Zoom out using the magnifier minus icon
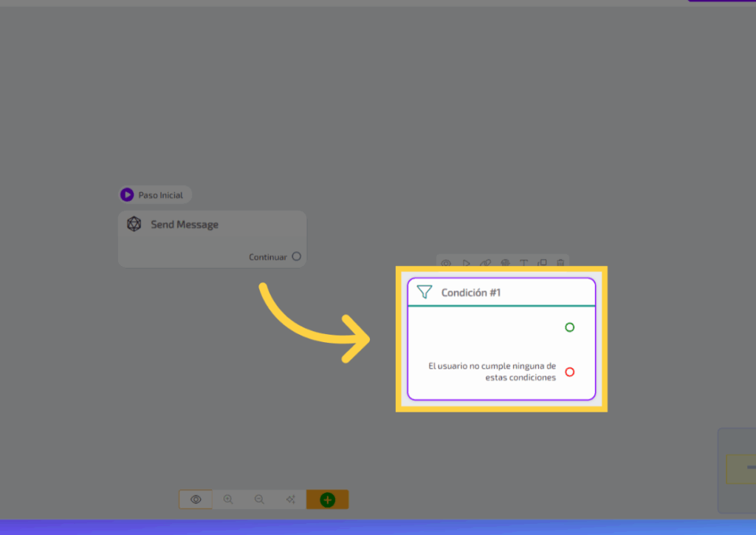The image size is (756, 535). (259, 500)
